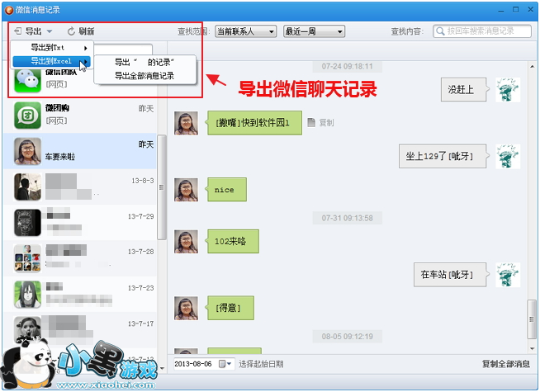Screen dimensions: 540x392
Task: Click the copy document icon beside 复制
Action: [311, 122]
